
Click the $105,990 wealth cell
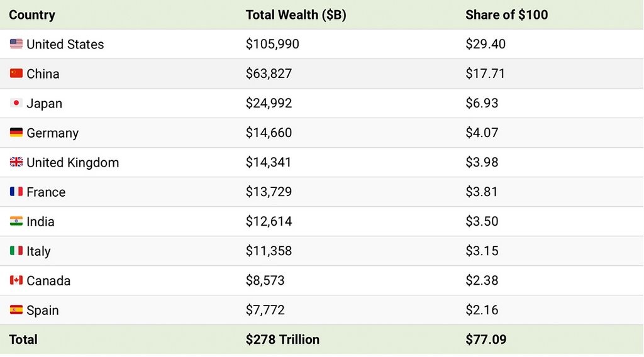point(272,44)
